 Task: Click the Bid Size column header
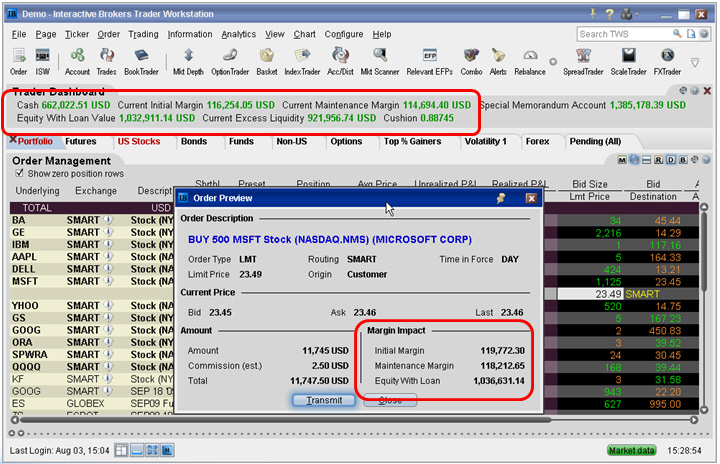590,184
